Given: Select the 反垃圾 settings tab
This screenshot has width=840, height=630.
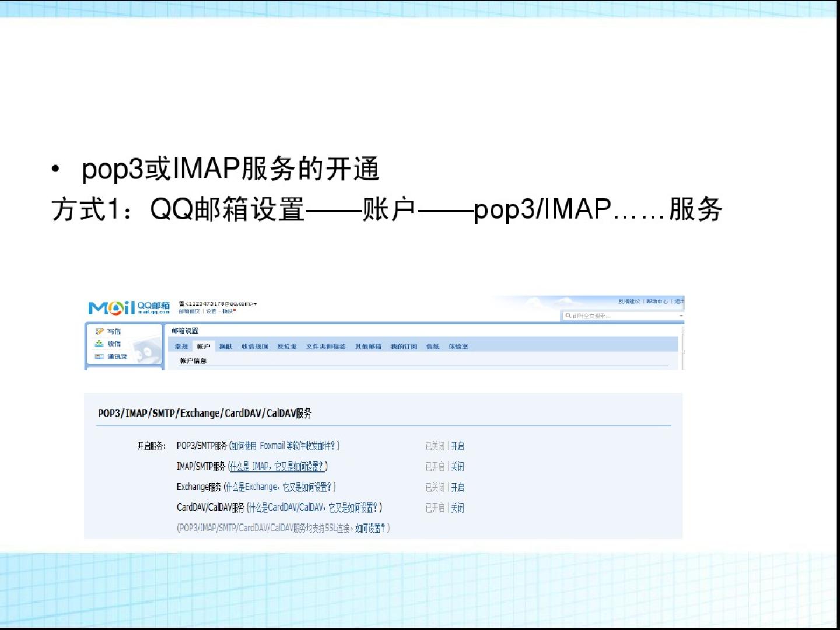Looking at the screenshot, I should click(x=286, y=346).
